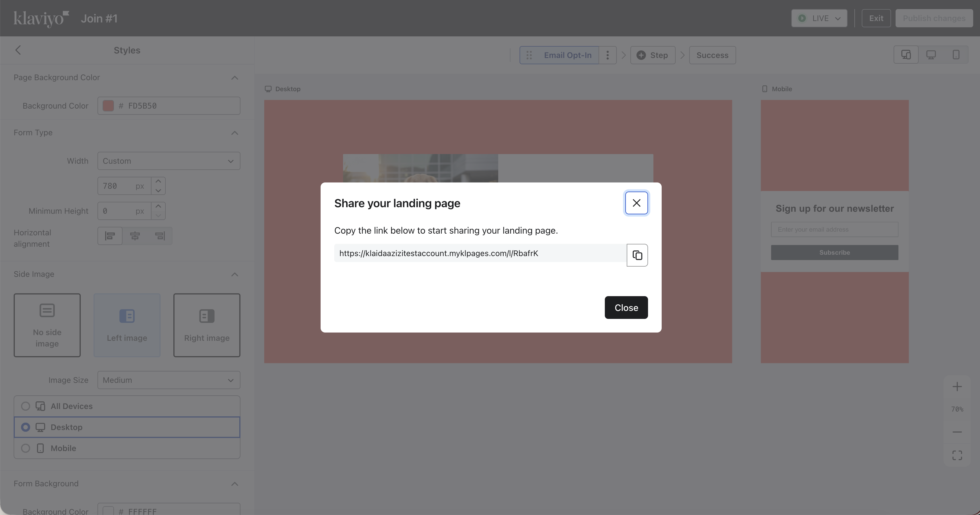Click the page background color swatch
The image size is (980, 515).
tap(108, 106)
